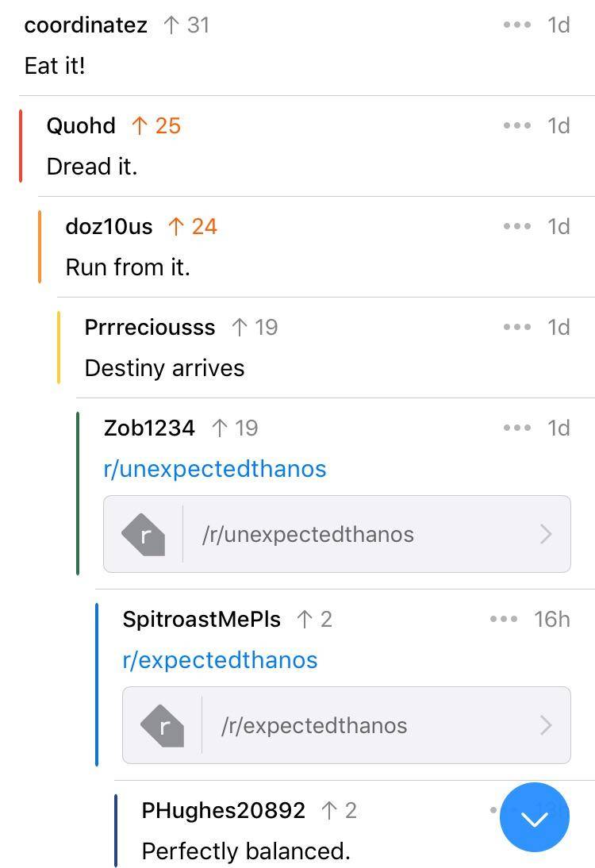This screenshot has width=595, height=868.
Task: Follow the r/expectedthanos text link
Action: pos(220,660)
